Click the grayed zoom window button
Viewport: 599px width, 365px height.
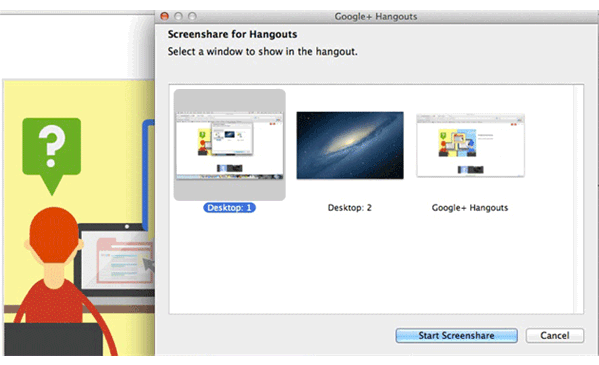tap(192, 16)
